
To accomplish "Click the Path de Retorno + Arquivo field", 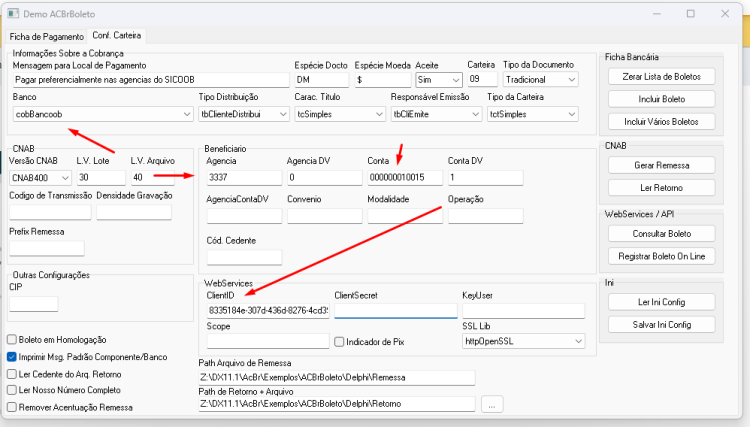I will click(x=337, y=404).
